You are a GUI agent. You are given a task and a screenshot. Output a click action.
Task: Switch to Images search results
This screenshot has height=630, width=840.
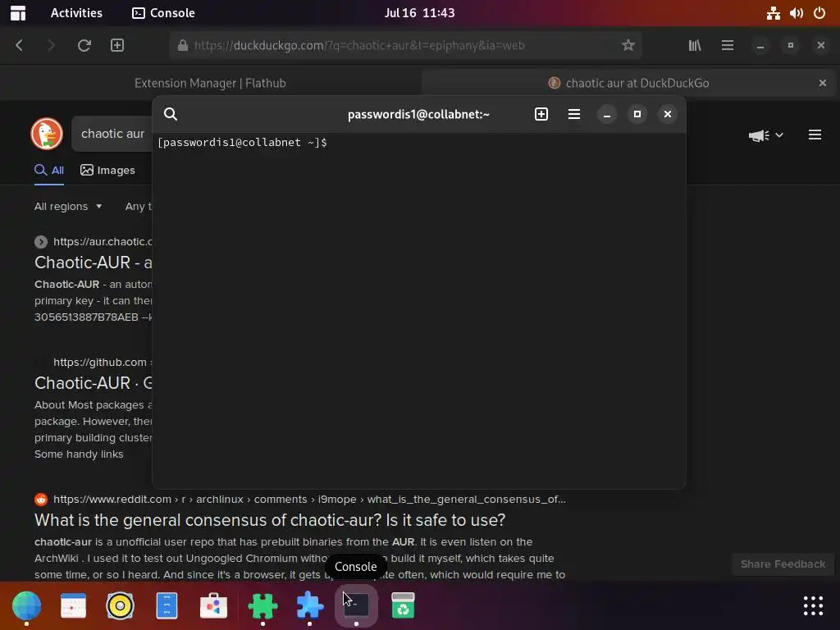click(107, 171)
